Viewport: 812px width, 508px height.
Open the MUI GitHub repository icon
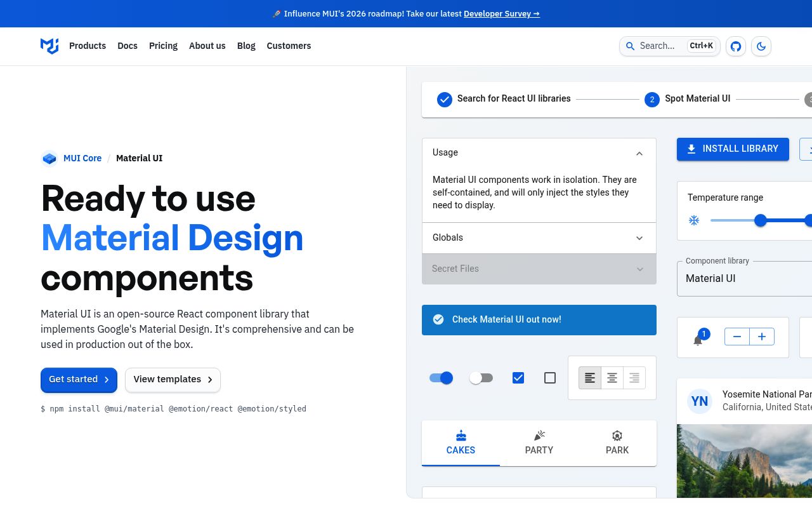click(x=736, y=46)
